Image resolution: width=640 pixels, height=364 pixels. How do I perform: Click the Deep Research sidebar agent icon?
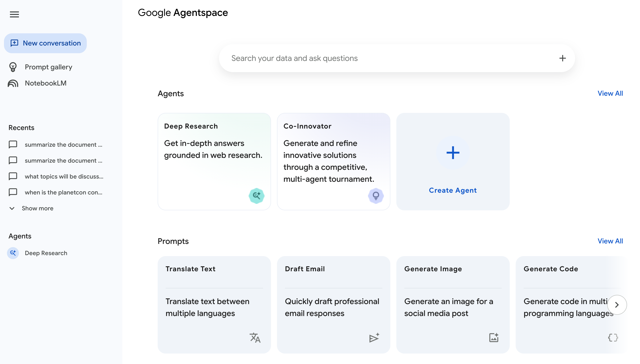point(13,253)
